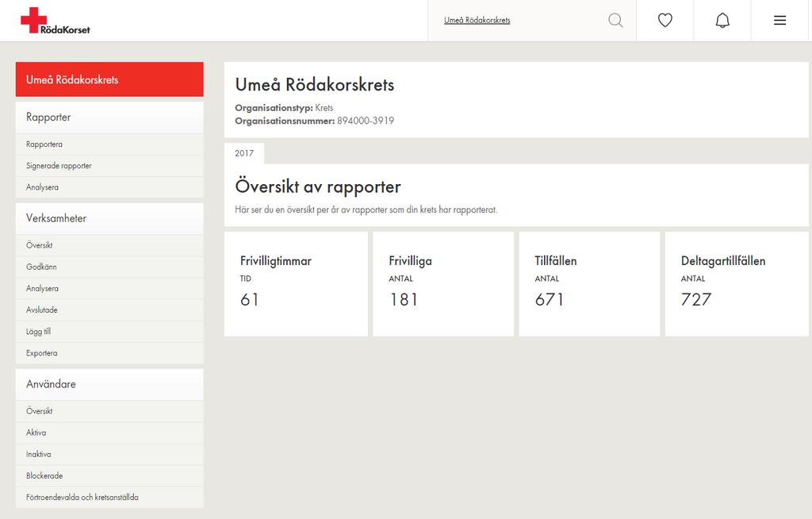Click the Översikt av rapporter heading
Screen dimensions: 812x519
pos(317,186)
